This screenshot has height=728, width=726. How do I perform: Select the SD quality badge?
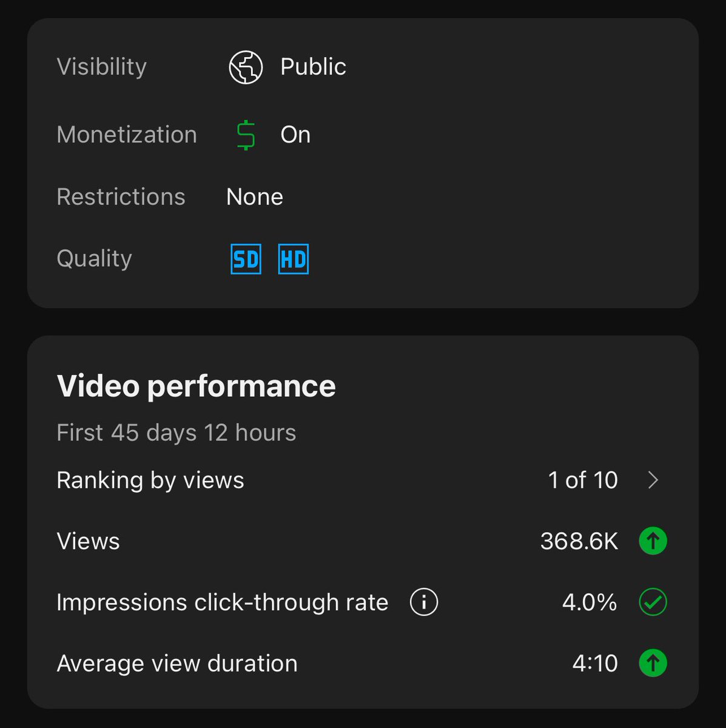click(246, 259)
